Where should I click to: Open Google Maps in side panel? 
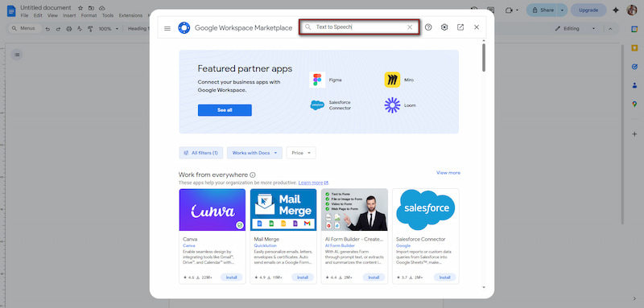coord(634,105)
